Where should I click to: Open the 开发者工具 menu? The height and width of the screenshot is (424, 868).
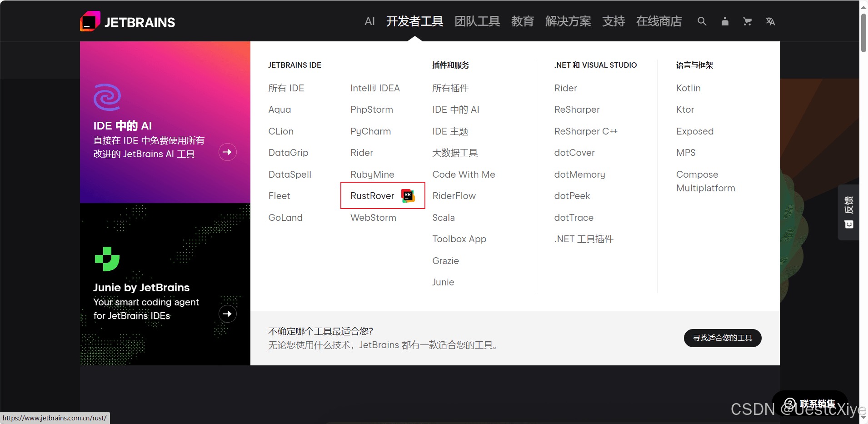pos(415,21)
